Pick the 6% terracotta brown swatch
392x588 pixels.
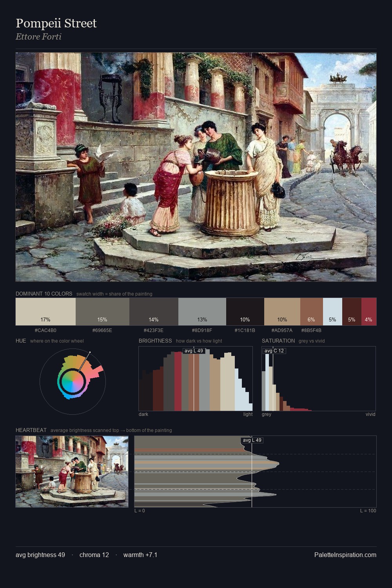point(312,312)
